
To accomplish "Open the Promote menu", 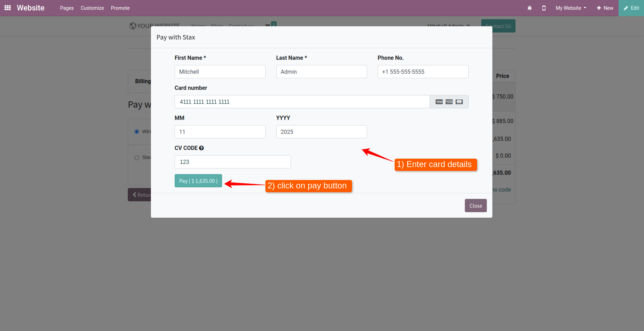I will pos(120,8).
